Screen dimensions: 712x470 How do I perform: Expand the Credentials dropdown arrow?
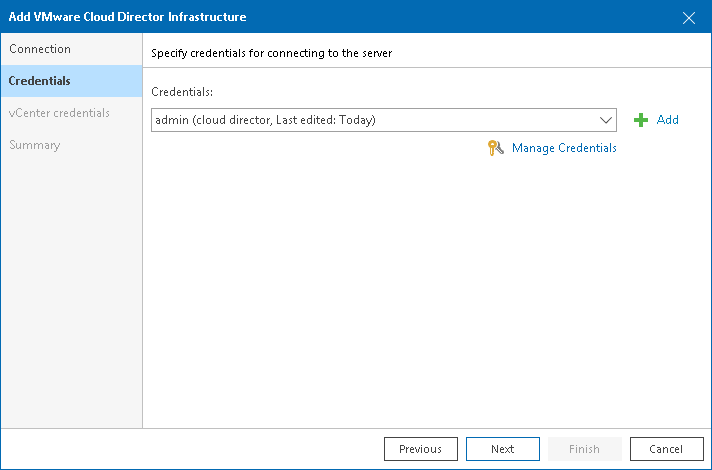click(x=605, y=120)
